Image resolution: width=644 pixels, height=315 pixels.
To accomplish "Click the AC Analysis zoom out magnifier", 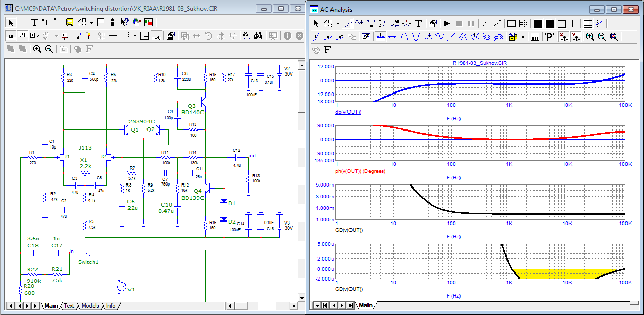I will 602,36.
